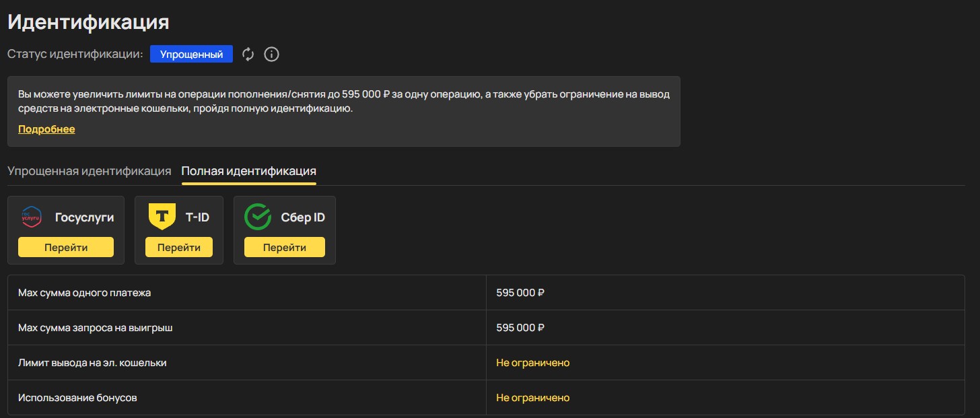Select the Использование бонусов label
980x418 pixels.
77,398
